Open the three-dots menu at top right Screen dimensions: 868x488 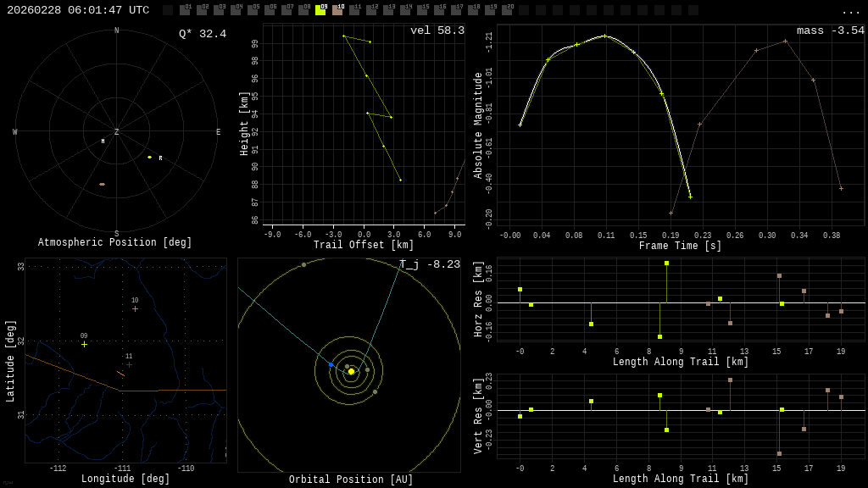click(x=851, y=11)
